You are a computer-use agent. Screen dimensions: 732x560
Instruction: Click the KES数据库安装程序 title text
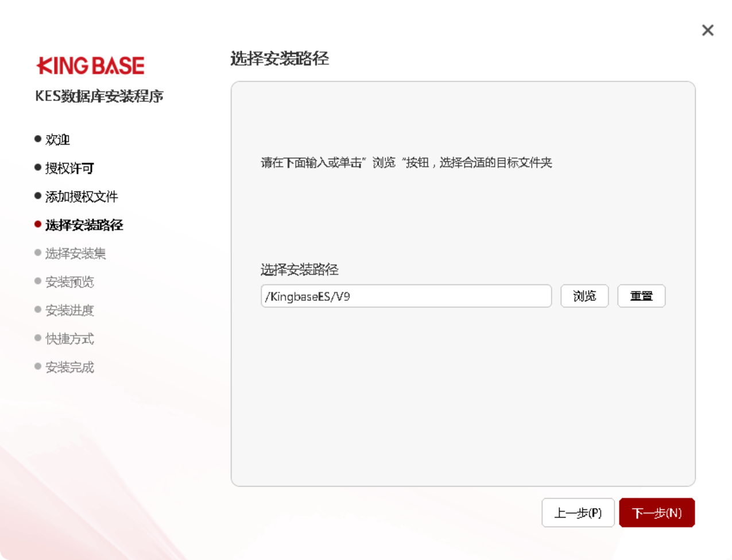[x=99, y=96]
